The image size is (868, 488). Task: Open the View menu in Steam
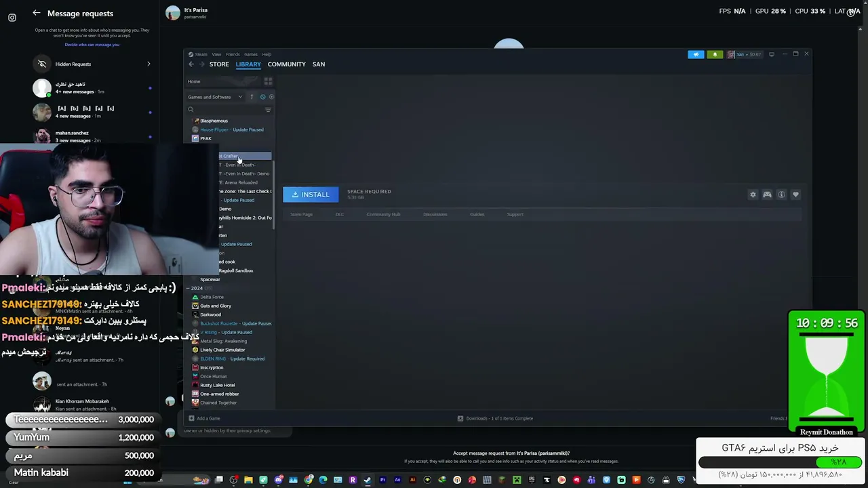pos(216,54)
